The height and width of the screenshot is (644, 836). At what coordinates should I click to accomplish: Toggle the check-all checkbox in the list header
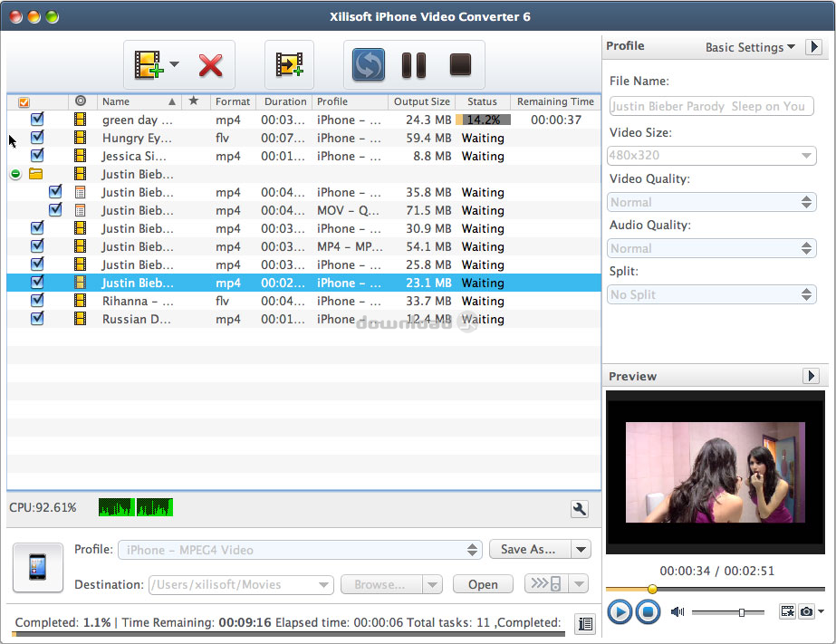coord(24,101)
